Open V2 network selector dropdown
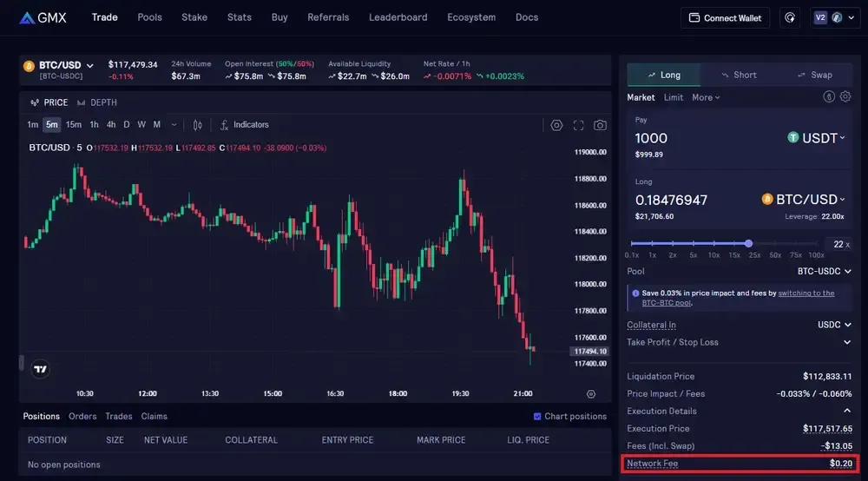 (x=835, y=17)
